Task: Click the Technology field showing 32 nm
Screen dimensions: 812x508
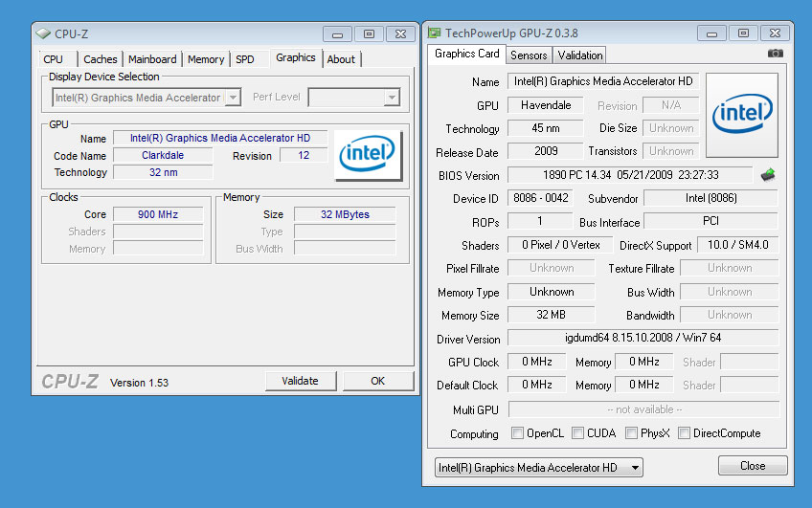Action: [163, 172]
